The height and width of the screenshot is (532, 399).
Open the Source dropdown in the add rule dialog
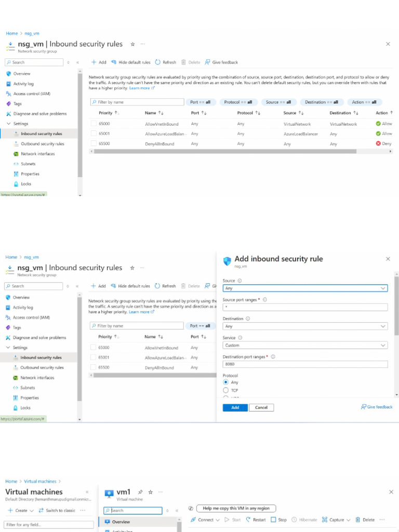(x=305, y=288)
